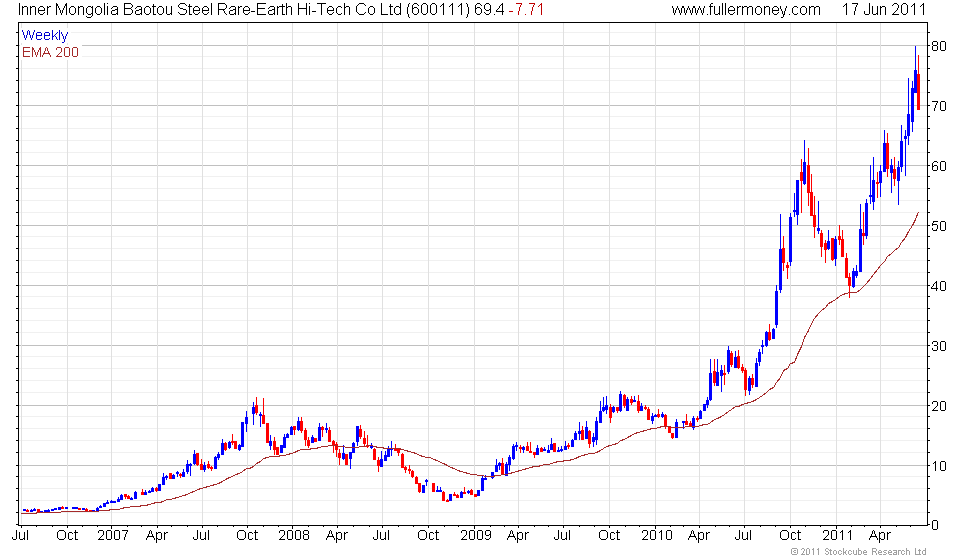Click the 2010 label on time axis

(x=656, y=535)
